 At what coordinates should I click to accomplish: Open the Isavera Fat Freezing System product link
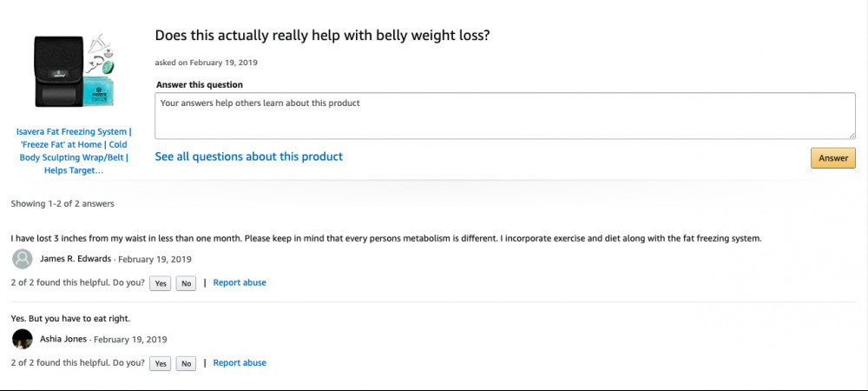(74, 150)
